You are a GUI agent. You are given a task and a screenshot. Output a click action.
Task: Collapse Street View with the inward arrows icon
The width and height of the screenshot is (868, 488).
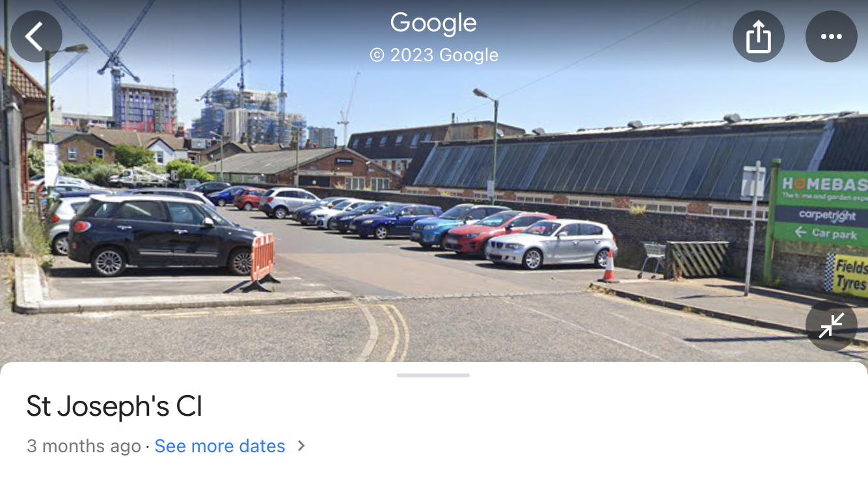point(832,325)
